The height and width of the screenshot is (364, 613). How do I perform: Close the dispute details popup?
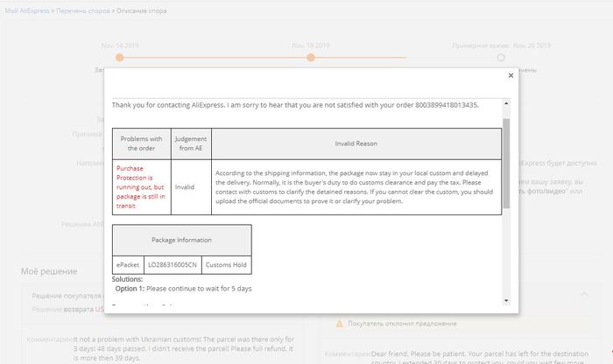tap(511, 76)
